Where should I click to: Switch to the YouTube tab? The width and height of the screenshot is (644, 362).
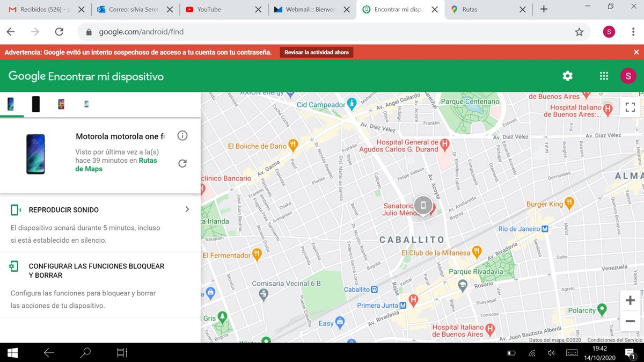[222, 9]
